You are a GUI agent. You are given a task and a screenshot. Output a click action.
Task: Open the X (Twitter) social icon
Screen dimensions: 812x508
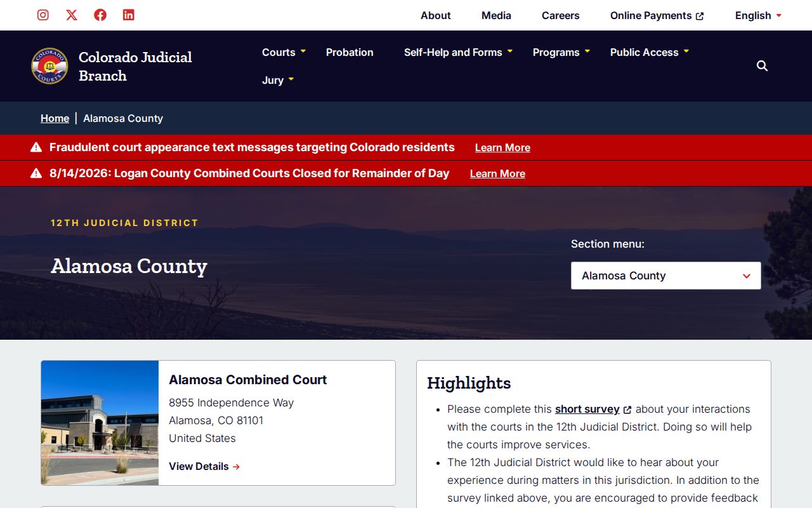72,15
